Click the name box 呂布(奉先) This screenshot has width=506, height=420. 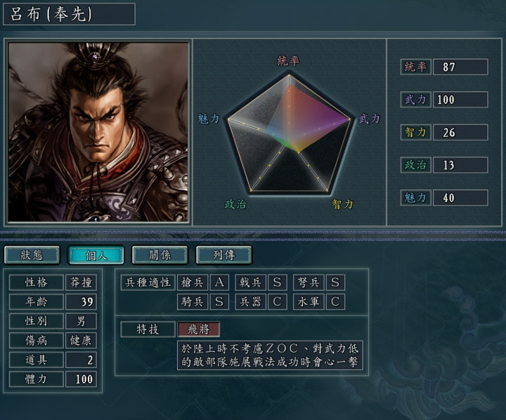(x=69, y=14)
